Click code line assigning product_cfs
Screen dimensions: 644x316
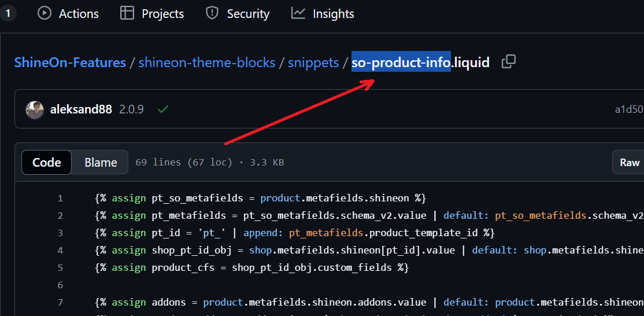252,267
